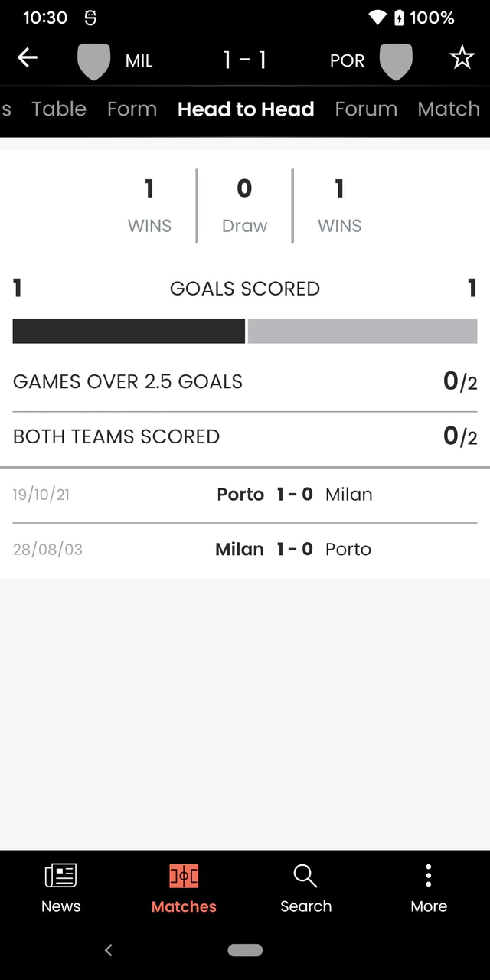
Task: Tap the Porto team badge
Action: click(x=396, y=60)
